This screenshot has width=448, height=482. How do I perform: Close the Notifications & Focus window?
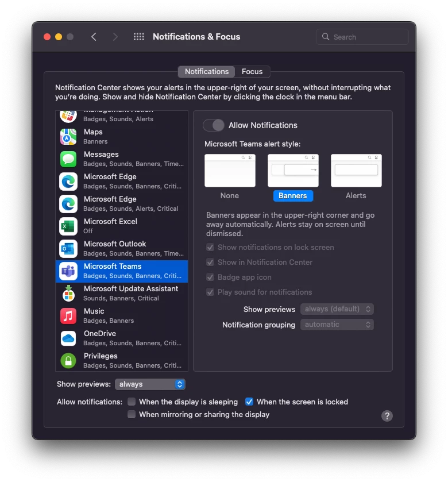pyautogui.click(x=47, y=37)
